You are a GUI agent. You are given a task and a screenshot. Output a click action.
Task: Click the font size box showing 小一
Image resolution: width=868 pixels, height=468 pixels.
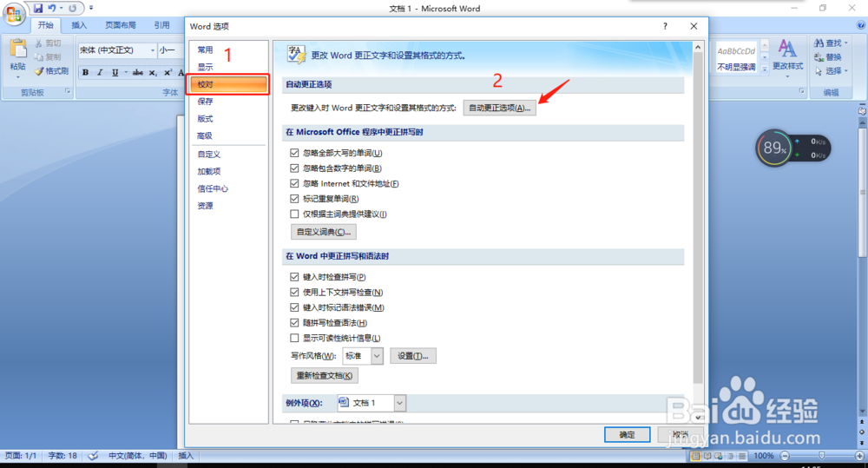coord(169,50)
